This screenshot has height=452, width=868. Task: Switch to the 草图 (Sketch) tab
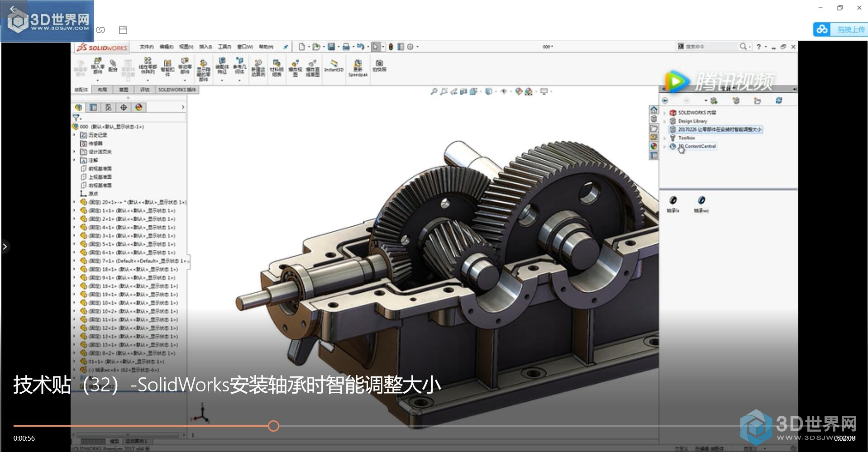tap(124, 90)
